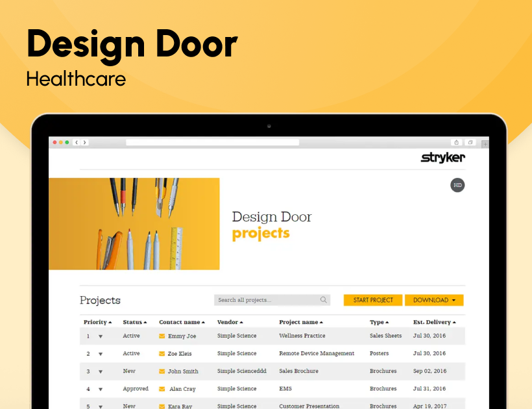Sort by the Contact name column header
Viewport: 532px width, 409px height.
[182, 321]
